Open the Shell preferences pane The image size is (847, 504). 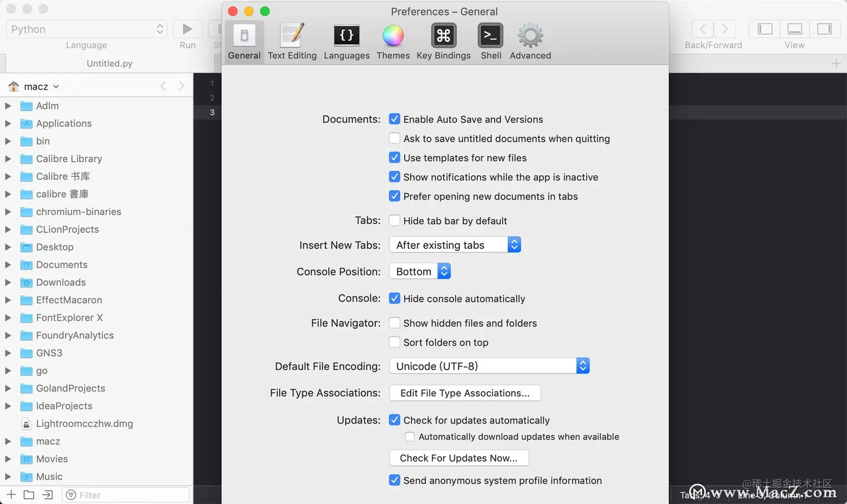[491, 41]
